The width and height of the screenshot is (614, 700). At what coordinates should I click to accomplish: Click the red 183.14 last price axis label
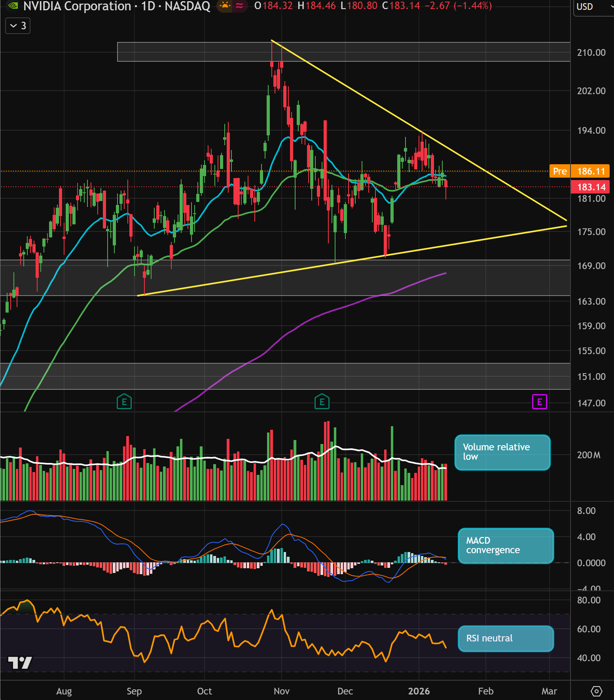pos(590,187)
